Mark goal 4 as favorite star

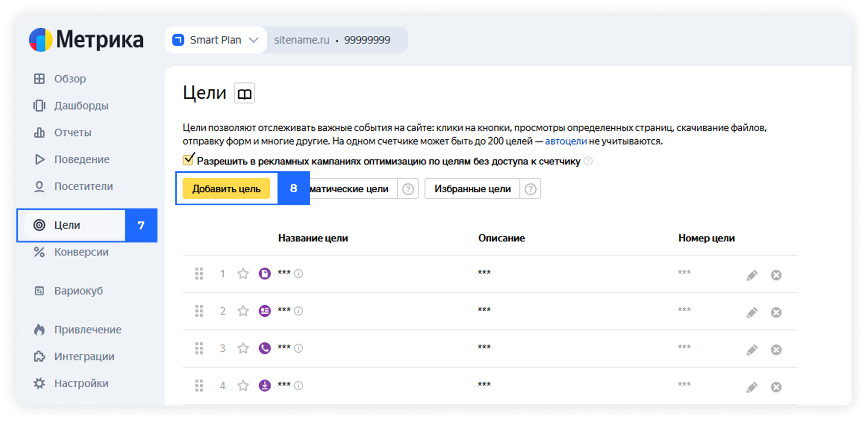point(243,386)
